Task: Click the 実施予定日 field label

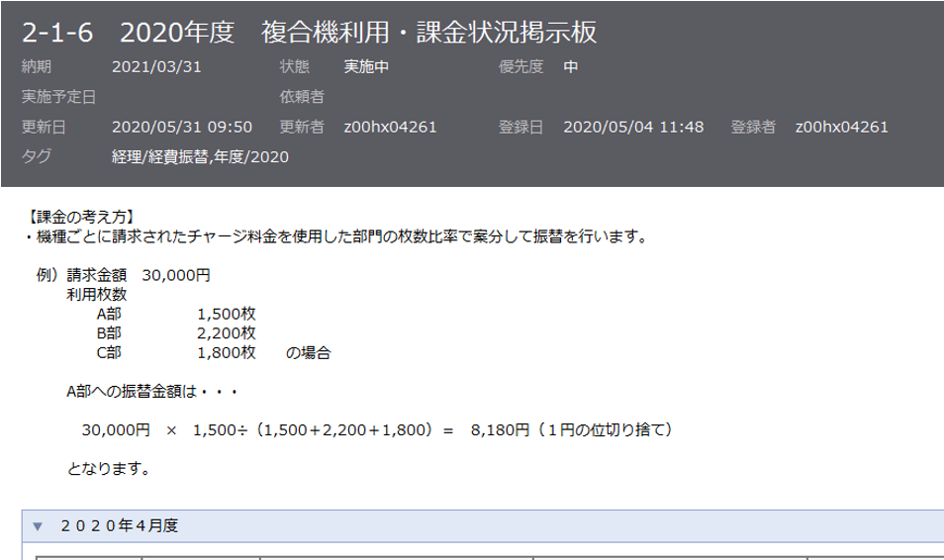Action: click(x=58, y=97)
